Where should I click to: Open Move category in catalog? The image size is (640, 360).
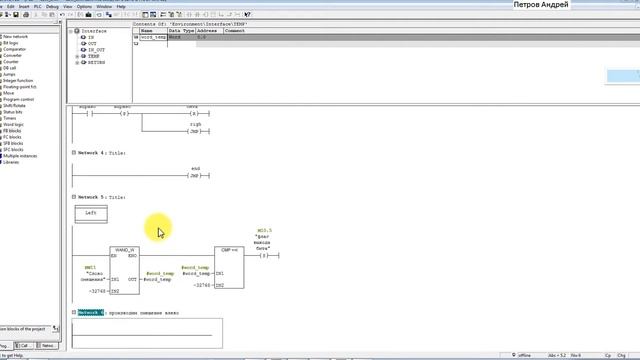coord(9,93)
